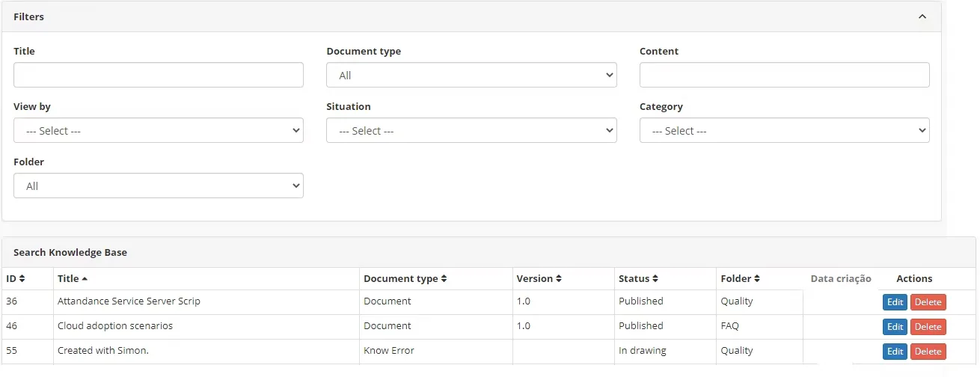The image size is (980, 377).
Task: Click the FAQ folder cell
Action: click(729, 325)
